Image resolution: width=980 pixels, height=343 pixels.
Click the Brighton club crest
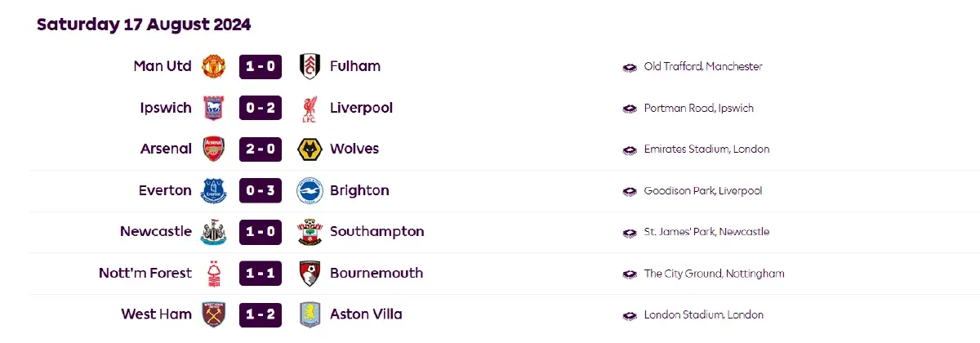click(x=310, y=191)
